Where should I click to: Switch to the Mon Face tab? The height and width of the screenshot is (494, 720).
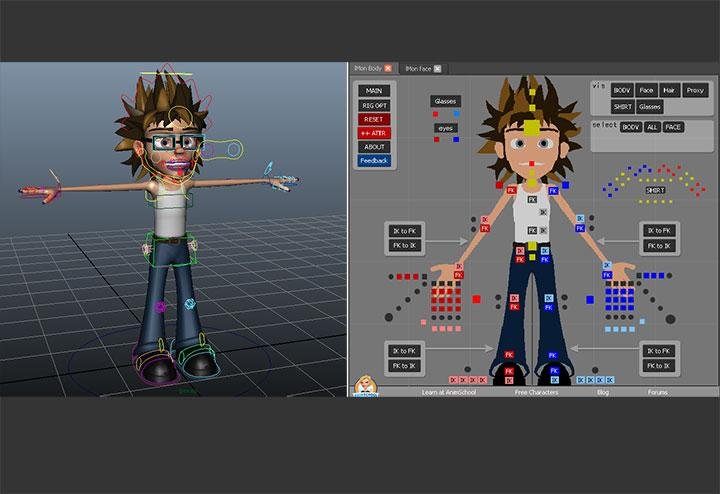coord(418,69)
